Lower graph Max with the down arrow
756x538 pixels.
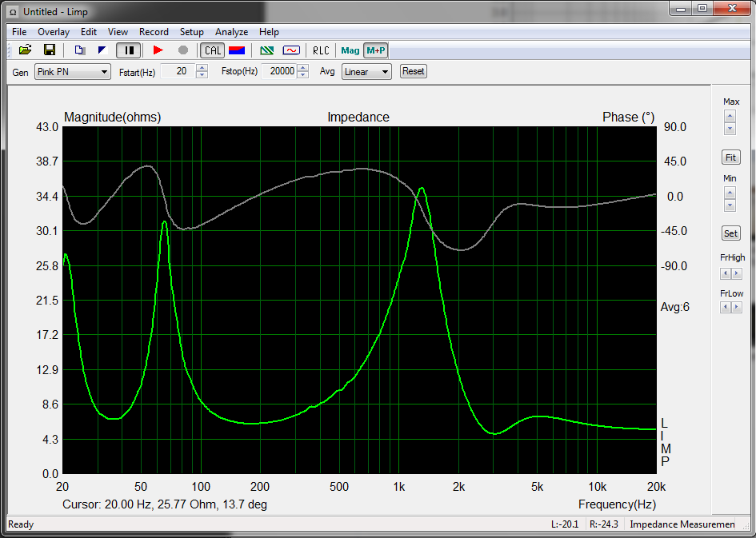coord(730,128)
